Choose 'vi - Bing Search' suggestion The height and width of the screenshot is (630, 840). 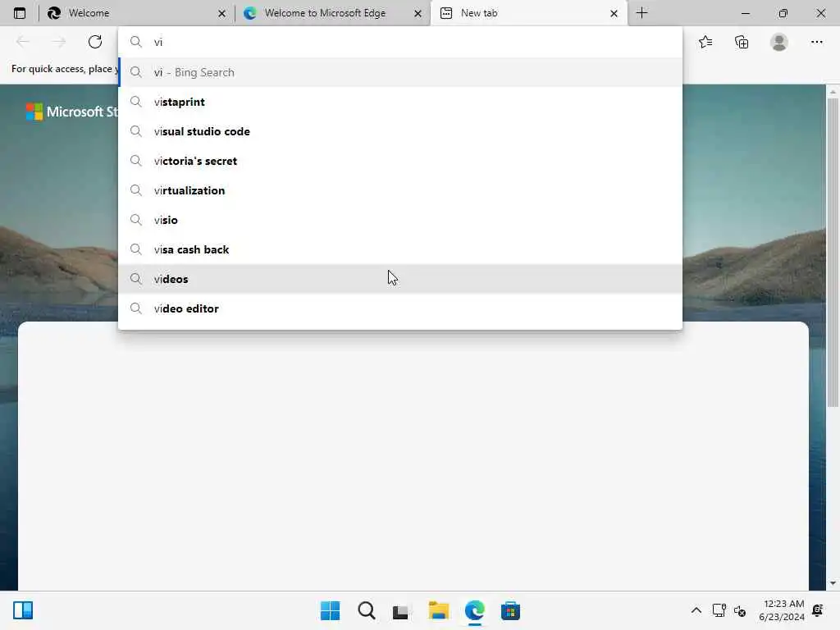(x=400, y=72)
